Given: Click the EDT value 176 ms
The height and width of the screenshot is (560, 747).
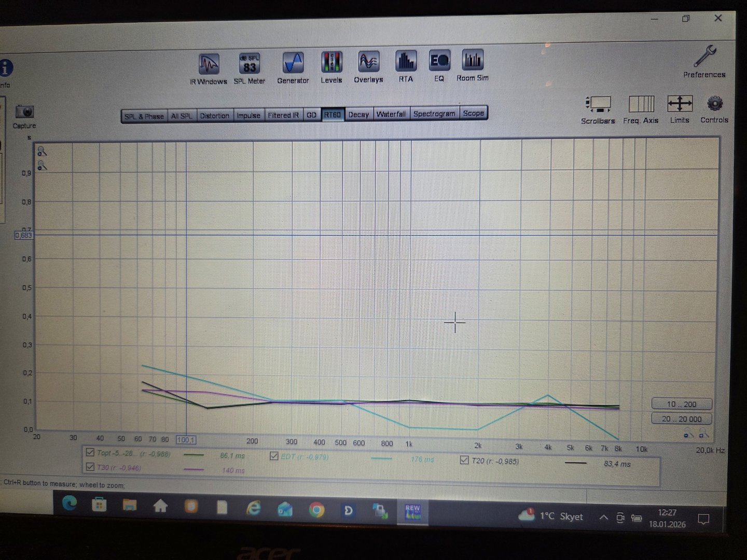Looking at the screenshot, I should [x=422, y=459].
